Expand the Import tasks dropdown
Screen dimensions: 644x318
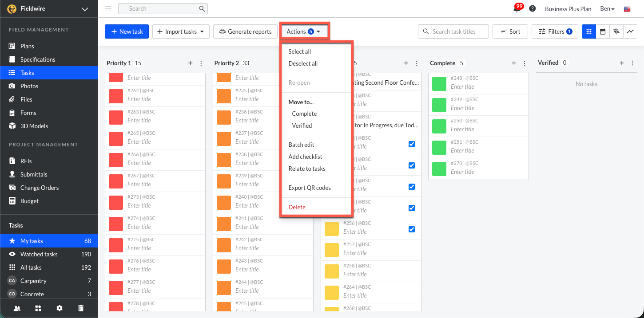point(181,31)
